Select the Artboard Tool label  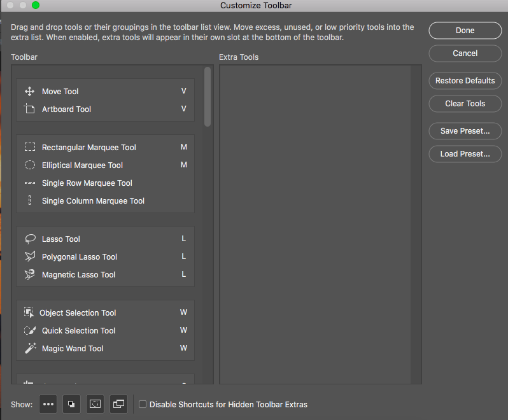[66, 109]
